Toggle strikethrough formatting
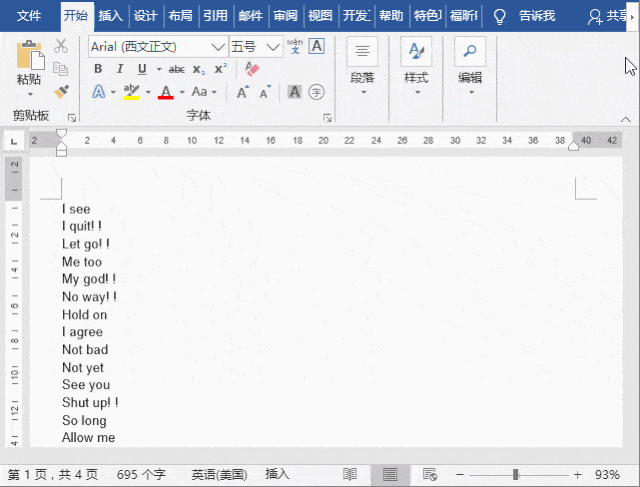640x487 pixels. point(177,69)
